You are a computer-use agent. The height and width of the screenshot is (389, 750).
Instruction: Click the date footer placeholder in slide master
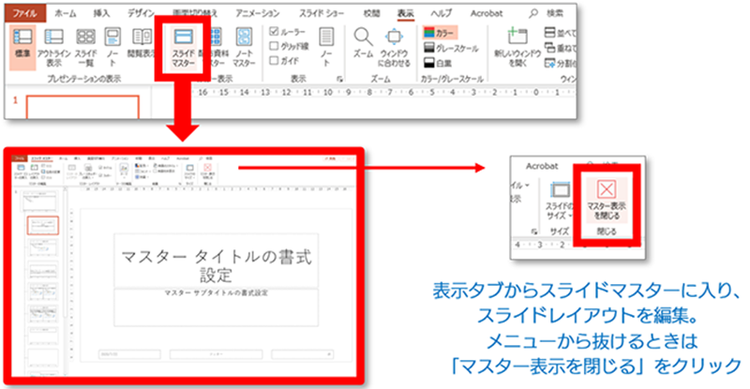pyautogui.click(x=129, y=354)
